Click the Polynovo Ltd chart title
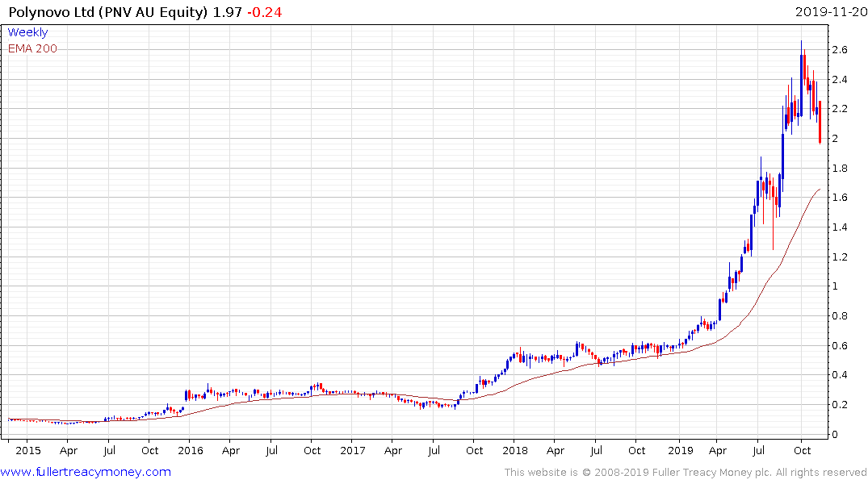The height and width of the screenshot is (484, 868). pos(108,12)
